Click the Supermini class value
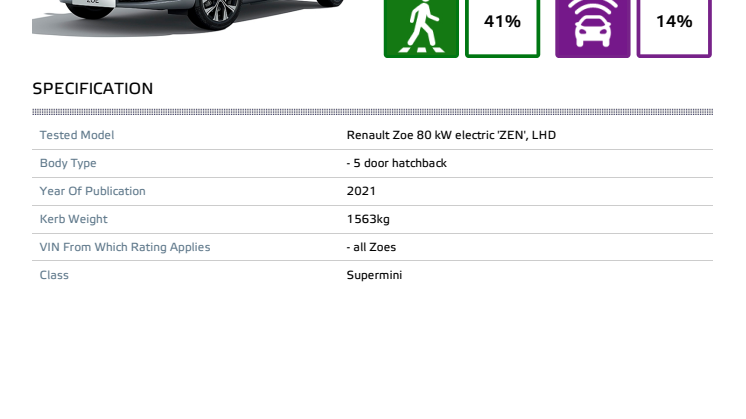The image size is (746, 419). (x=374, y=275)
